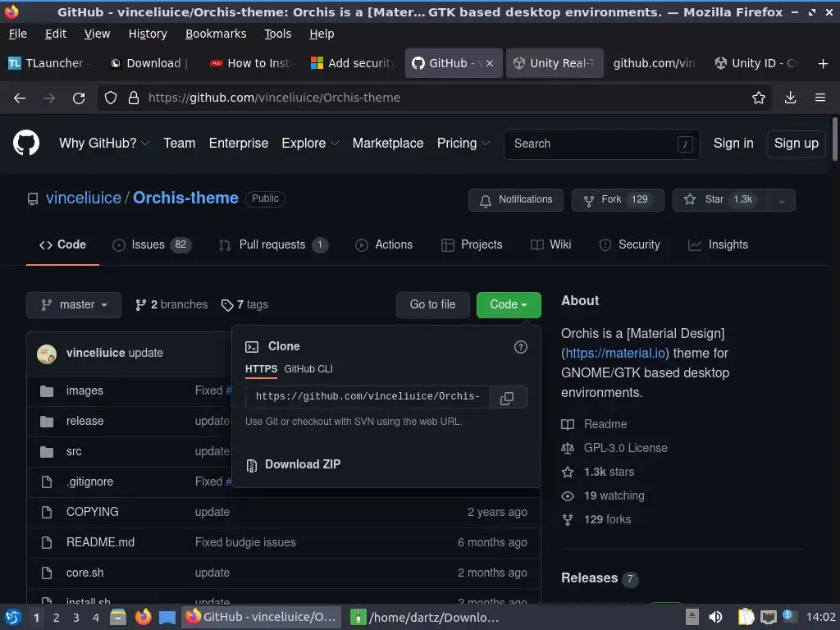Click the vinceliuice avatar image

tap(47, 354)
